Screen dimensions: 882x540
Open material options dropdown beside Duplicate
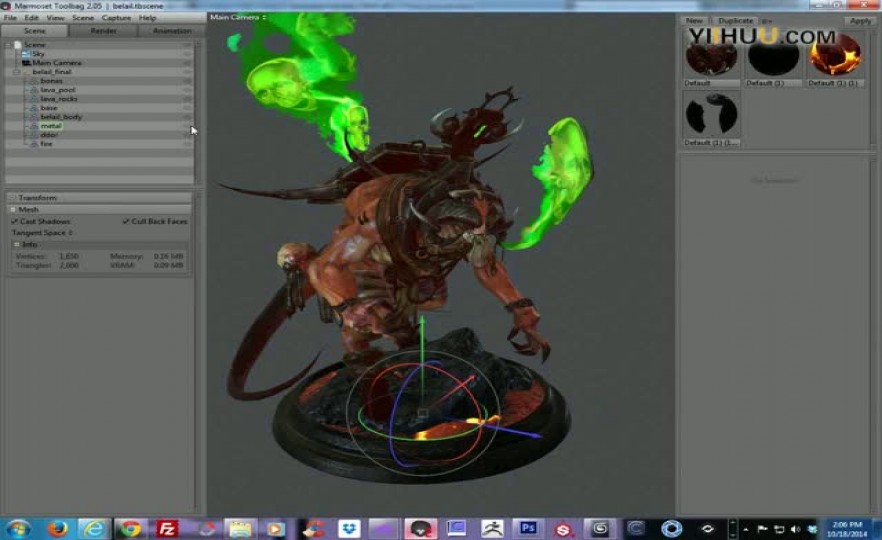pyautogui.click(x=767, y=21)
